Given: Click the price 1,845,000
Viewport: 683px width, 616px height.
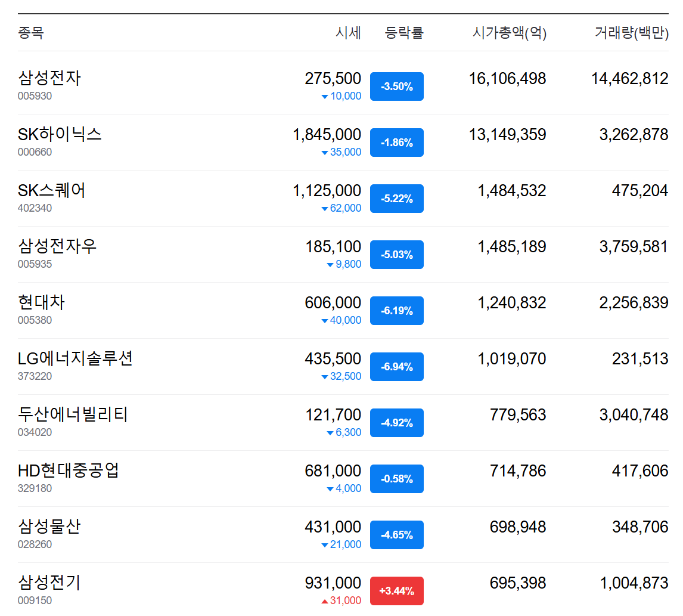Looking at the screenshot, I should coord(327,135).
